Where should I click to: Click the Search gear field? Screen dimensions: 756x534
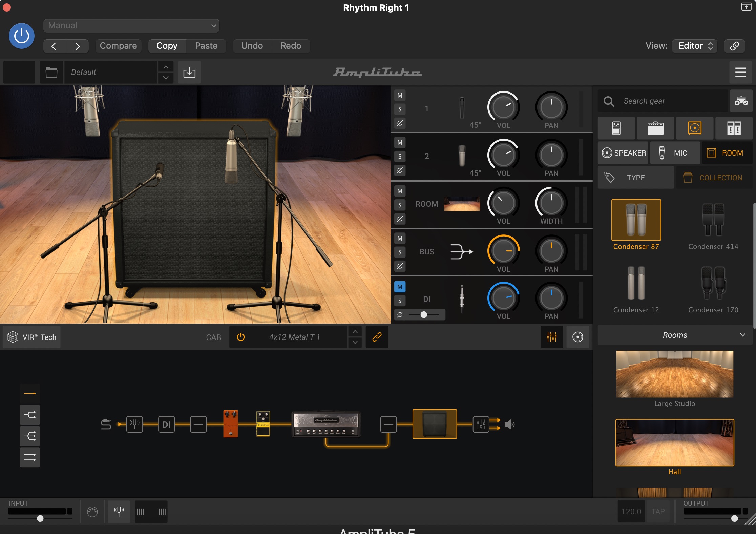pos(663,101)
